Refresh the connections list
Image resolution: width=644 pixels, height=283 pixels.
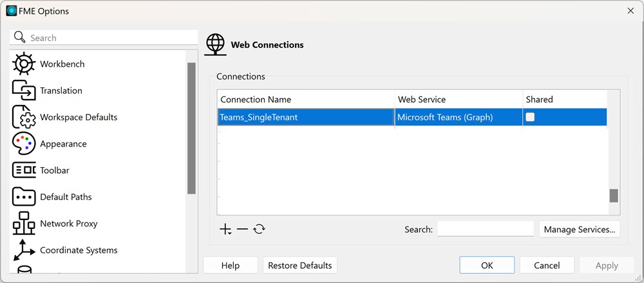pyautogui.click(x=259, y=229)
